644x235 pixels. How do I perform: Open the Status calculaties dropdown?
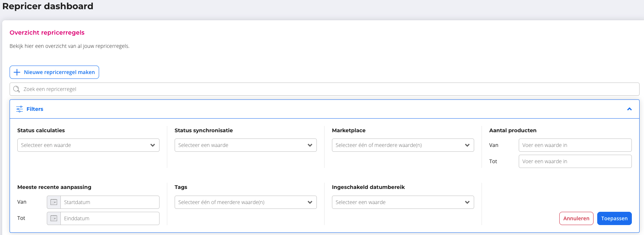click(88, 145)
